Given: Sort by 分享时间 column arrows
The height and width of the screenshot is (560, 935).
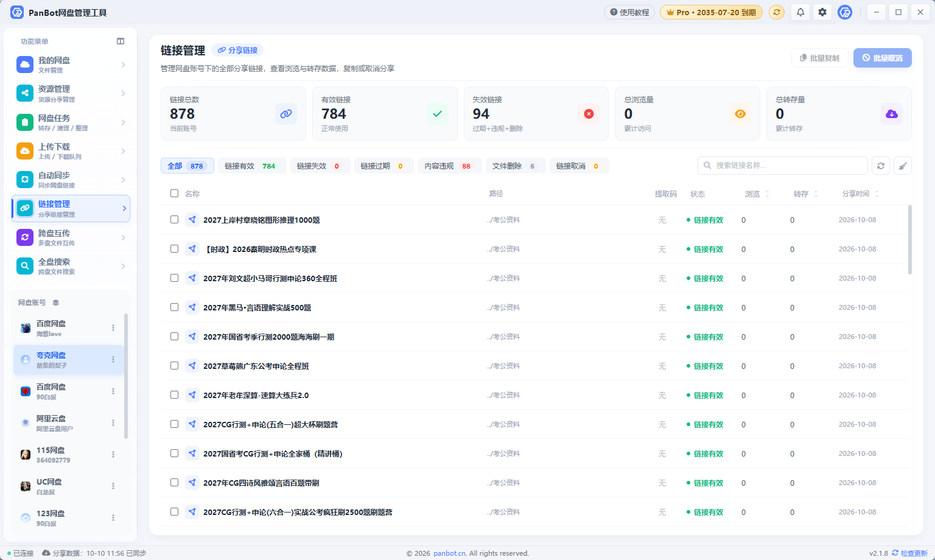Looking at the screenshot, I should pyautogui.click(x=877, y=194).
